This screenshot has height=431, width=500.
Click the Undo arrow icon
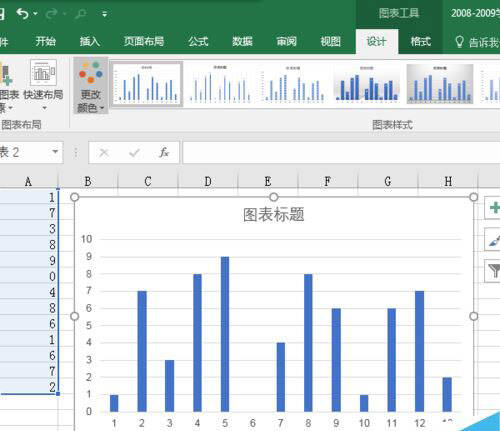click(x=23, y=13)
